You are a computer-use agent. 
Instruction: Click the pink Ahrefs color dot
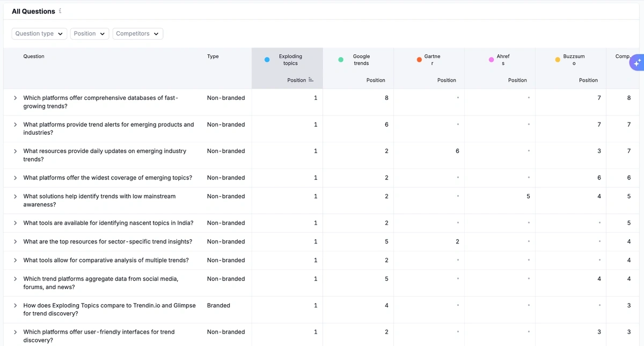click(x=491, y=60)
